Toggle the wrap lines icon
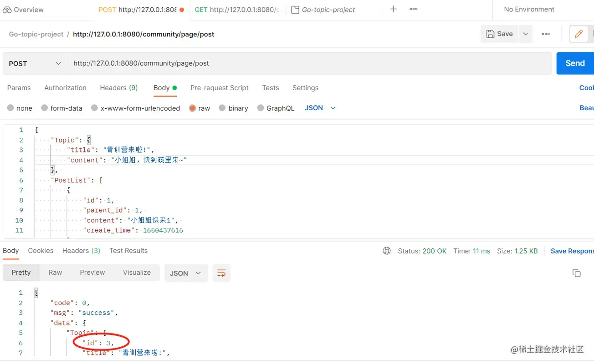 click(221, 273)
